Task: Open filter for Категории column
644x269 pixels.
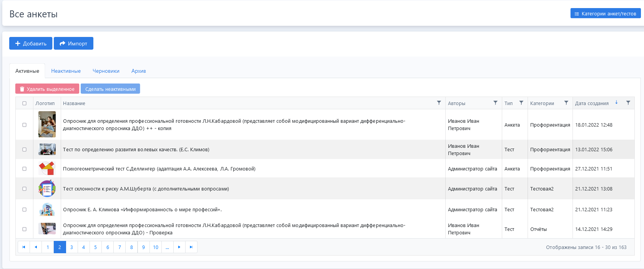Action: 566,103
